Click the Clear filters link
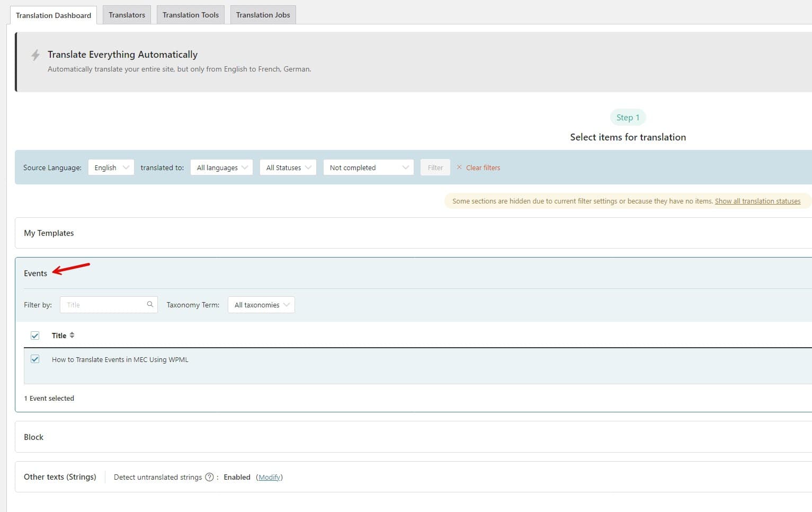 pos(483,167)
